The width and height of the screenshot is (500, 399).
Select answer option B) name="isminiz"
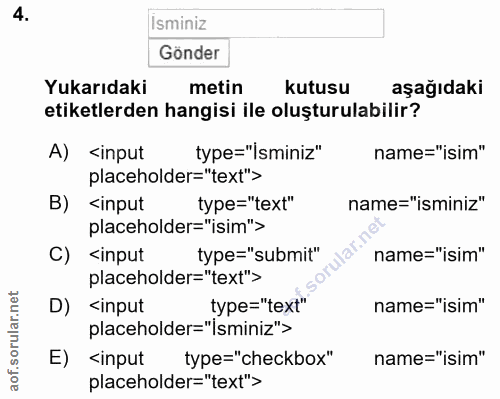pyautogui.click(x=267, y=215)
